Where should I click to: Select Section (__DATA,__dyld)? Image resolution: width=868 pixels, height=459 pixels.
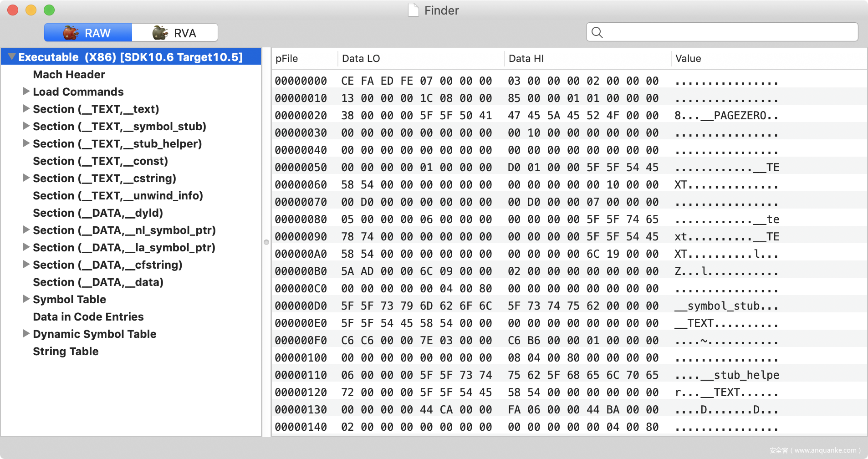click(98, 213)
